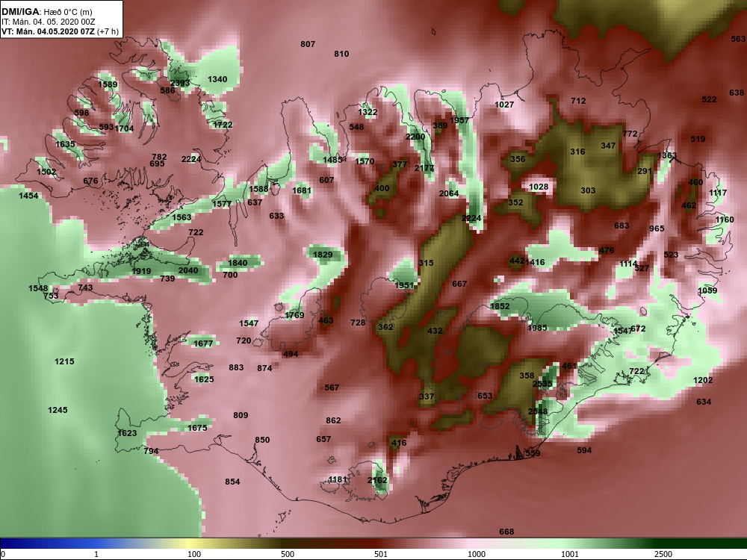
Task: Click the 2548 value in the southeast
Action: [x=537, y=411]
